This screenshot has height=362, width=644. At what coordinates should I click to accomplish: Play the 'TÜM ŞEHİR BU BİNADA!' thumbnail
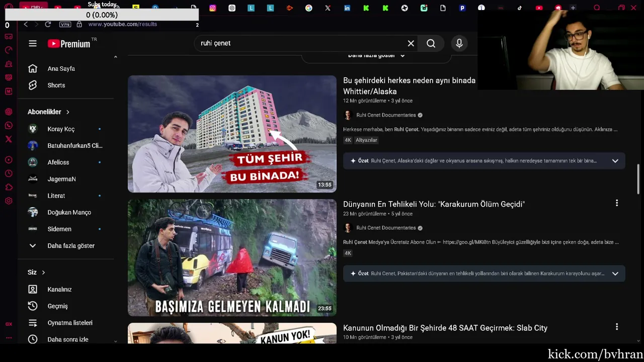pos(232,134)
